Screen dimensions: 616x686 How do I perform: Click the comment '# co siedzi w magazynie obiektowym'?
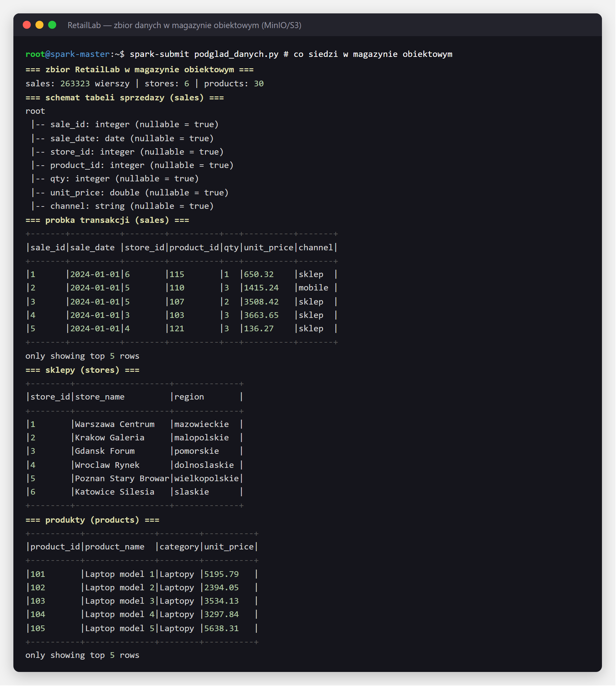[x=368, y=54]
